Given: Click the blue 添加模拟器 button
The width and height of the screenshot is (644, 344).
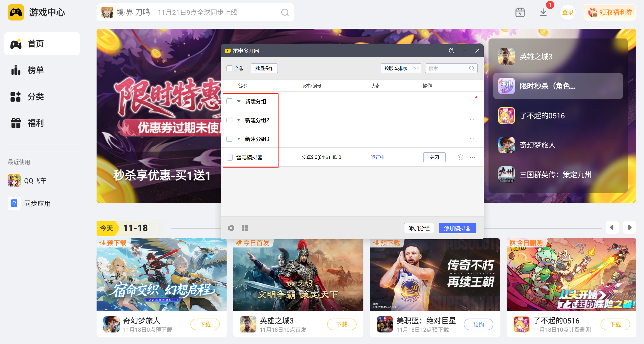Looking at the screenshot, I should (457, 228).
